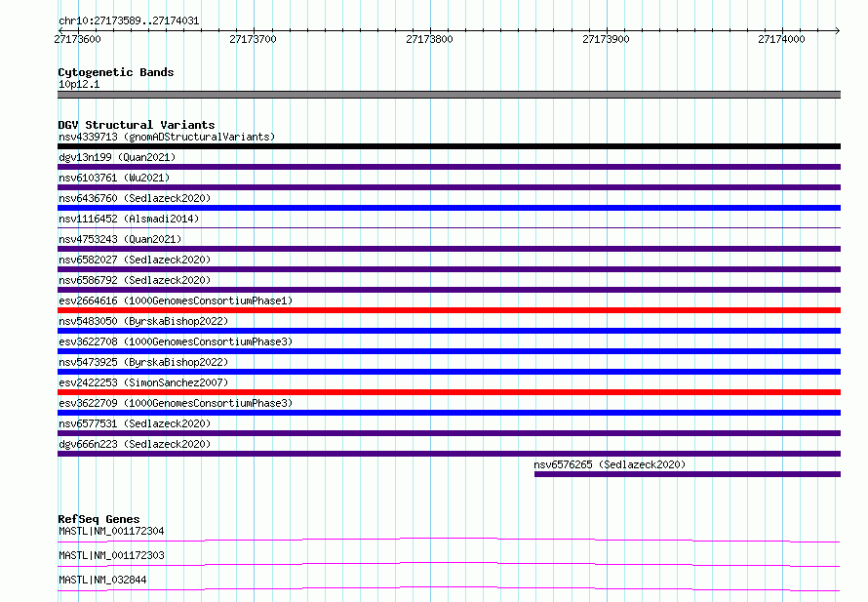Screen dimensions: 868x602
Task: Click nsv6576265 (Sedlazeck2020) label
Action: [x=610, y=464]
